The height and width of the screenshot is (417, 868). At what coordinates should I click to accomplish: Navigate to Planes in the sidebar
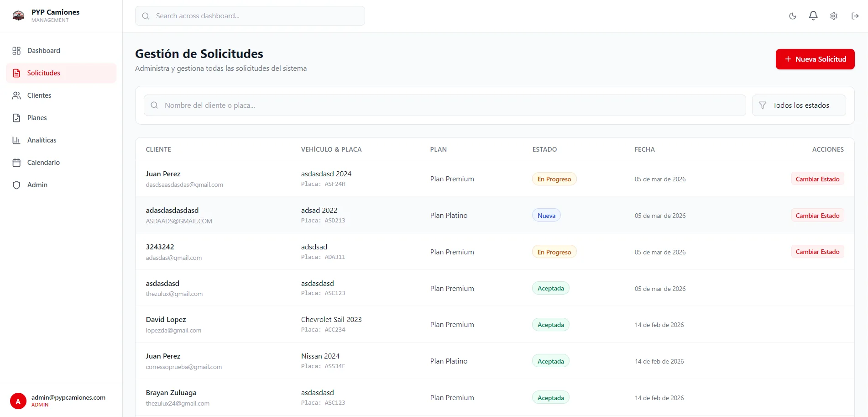pyautogui.click(x=37, y=117)
